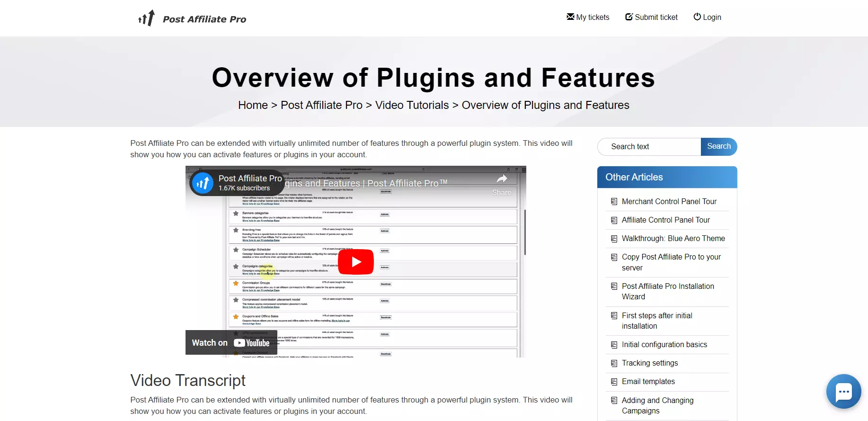This screenshot has height=421, width=868.
Task: Open the live chat bubble widget
Action: [x=843, y=391]
